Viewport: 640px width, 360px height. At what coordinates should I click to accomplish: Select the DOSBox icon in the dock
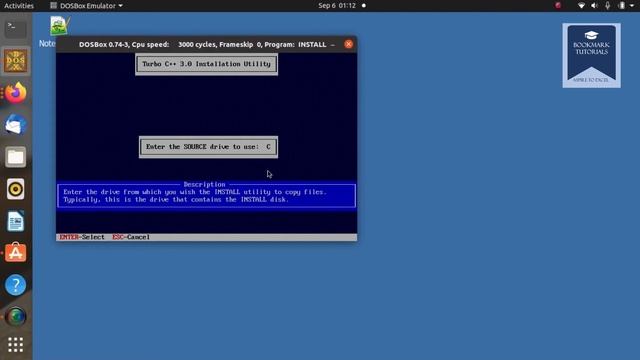pos(16,61)
